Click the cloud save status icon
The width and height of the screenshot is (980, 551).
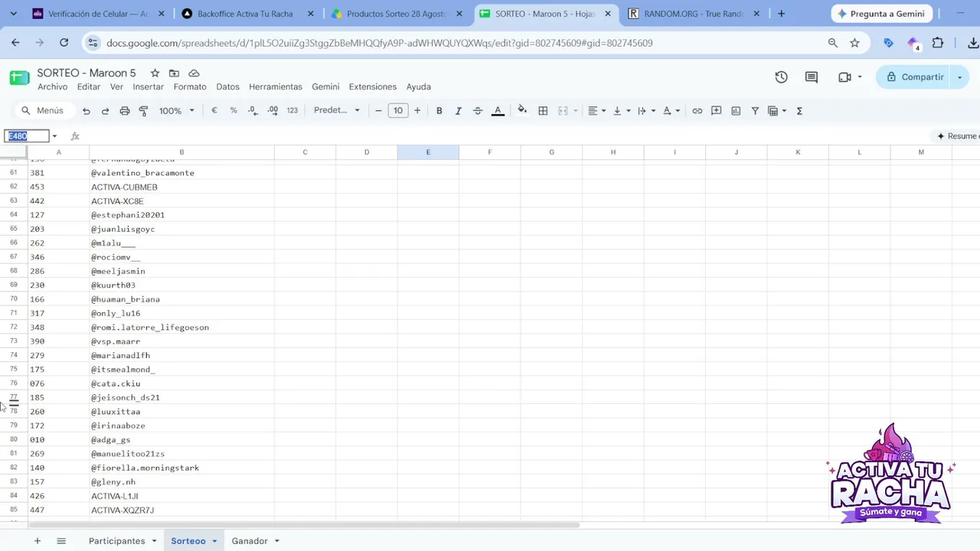194,73
